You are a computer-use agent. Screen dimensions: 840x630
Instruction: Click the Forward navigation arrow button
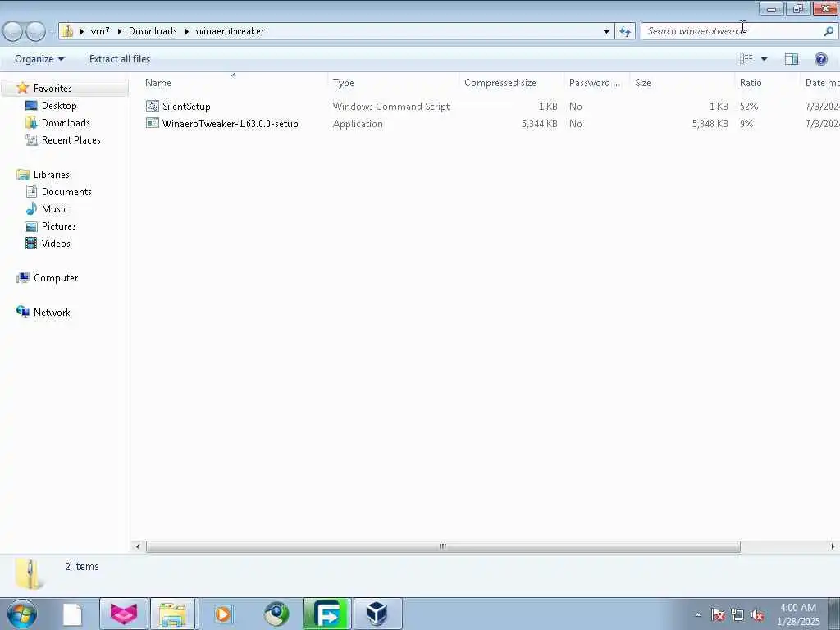click(x=35, y=31)
